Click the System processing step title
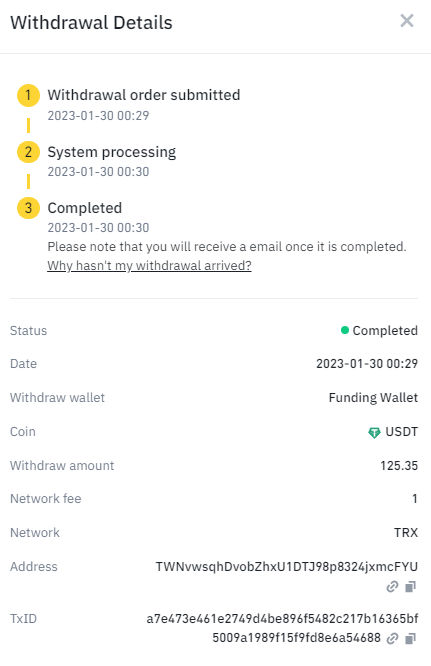The image size is (431, 666). tap(112, 152)
